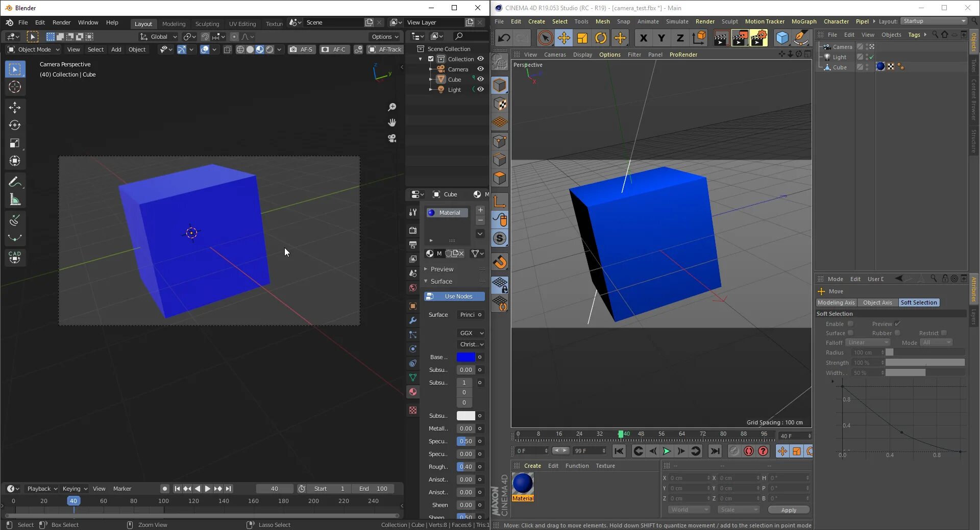Image resolution: width=980 pixels, height=530 pixels.
Task: Select the Measure tool in Blender
Action: point(15,199)
